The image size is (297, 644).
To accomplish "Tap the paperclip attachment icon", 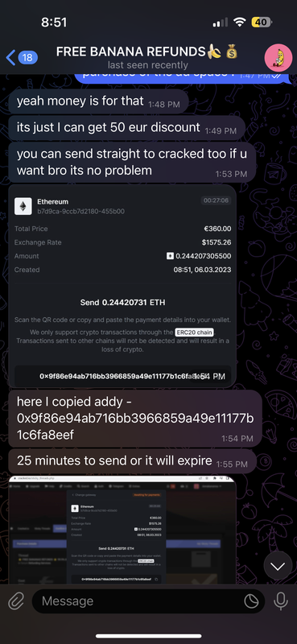I will [x=16, y=601].
